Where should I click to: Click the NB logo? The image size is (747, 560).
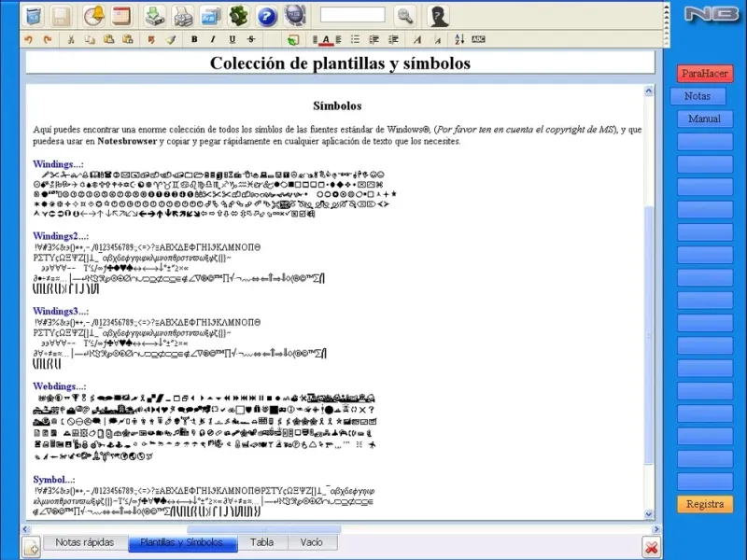click(712, 13)
